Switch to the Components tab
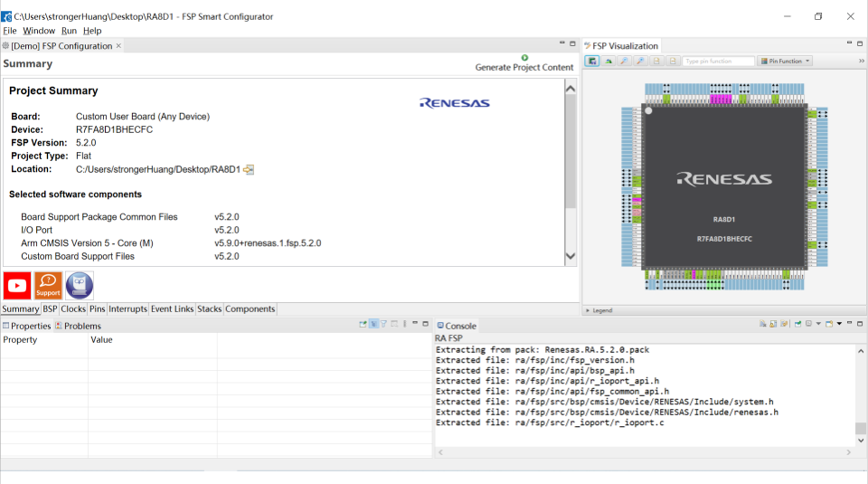 250,309
